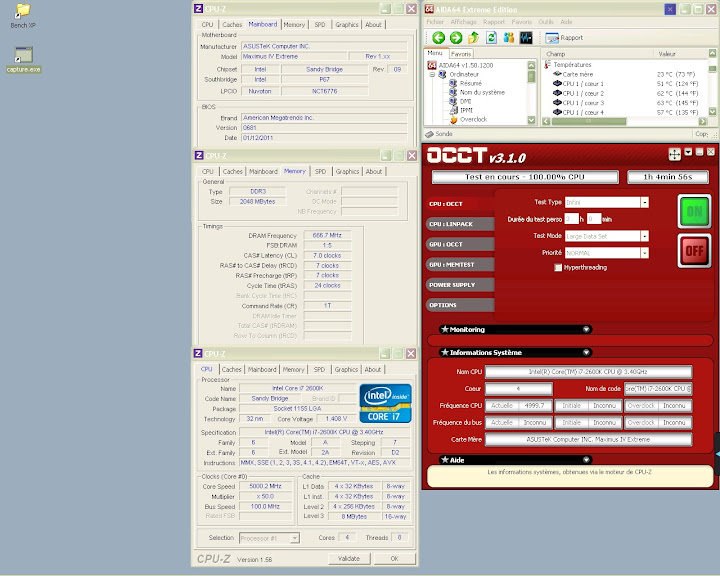Open the Selection Processor #1 dropdown in CPU-Z
The height and width of the screenshot is (576, 720).
point(294,538)
